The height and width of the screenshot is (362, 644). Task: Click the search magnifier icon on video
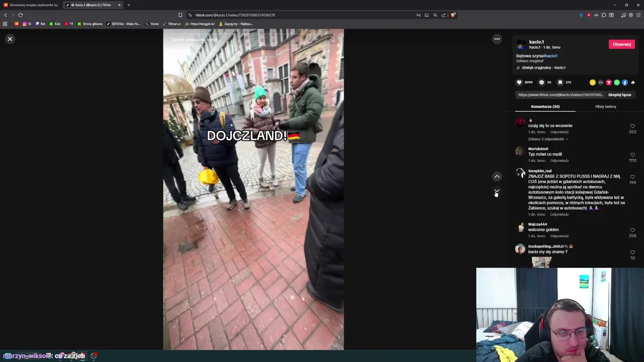click(x=333, y=39)
